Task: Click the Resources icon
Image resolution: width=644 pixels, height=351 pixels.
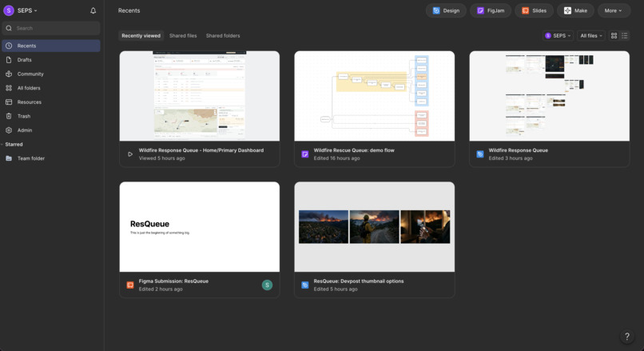Action: pyautogui.click(x=9, y=102)
